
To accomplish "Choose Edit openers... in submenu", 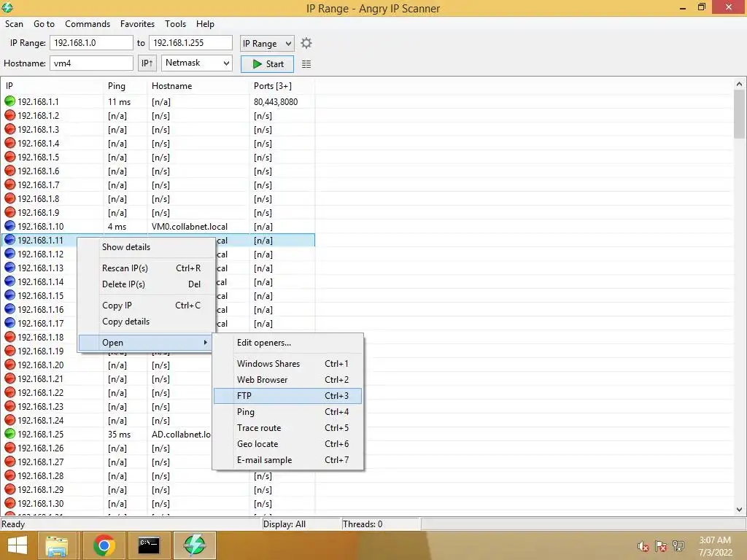I will coord(287,343).
